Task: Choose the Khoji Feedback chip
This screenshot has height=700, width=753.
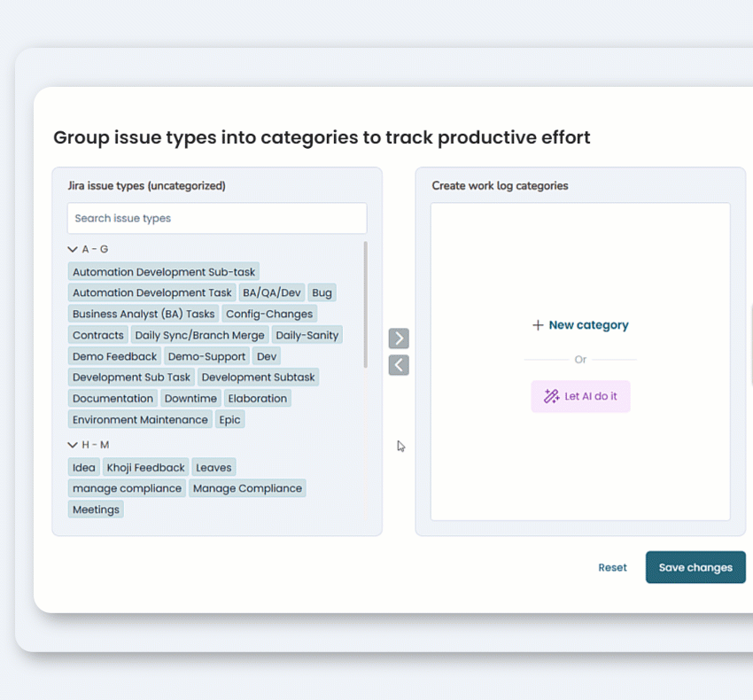Action: [146, 468]
